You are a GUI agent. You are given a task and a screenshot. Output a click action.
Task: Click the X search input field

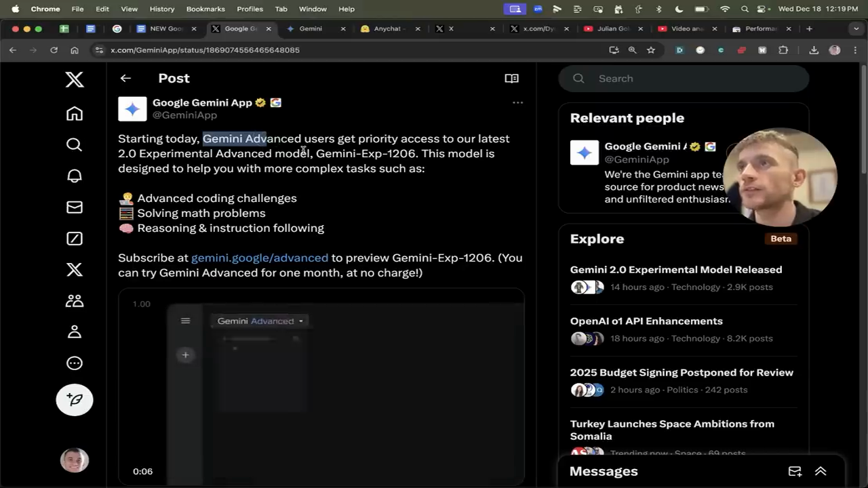click(x=684, y=79)
